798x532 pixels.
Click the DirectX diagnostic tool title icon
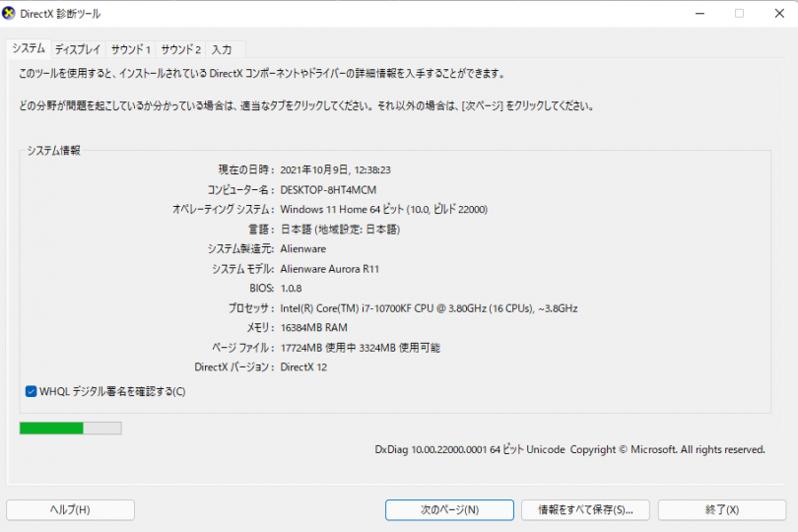coord(9,14)
